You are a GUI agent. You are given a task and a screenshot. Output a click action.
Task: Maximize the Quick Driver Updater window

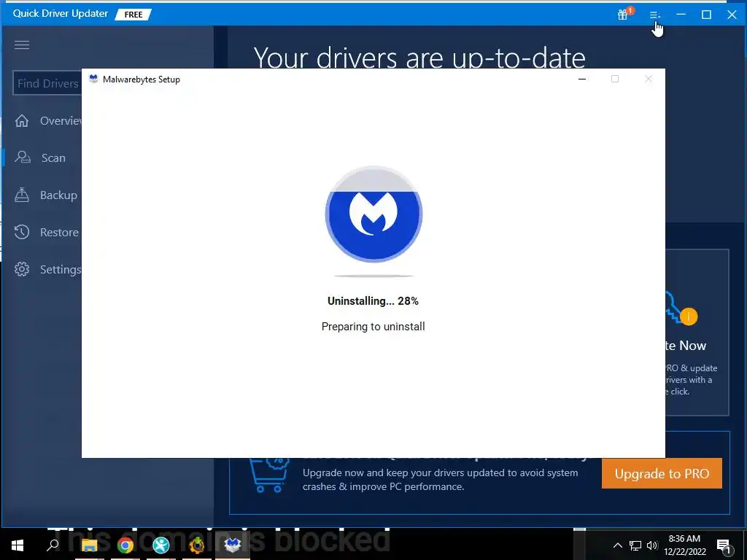coord(706,15)
